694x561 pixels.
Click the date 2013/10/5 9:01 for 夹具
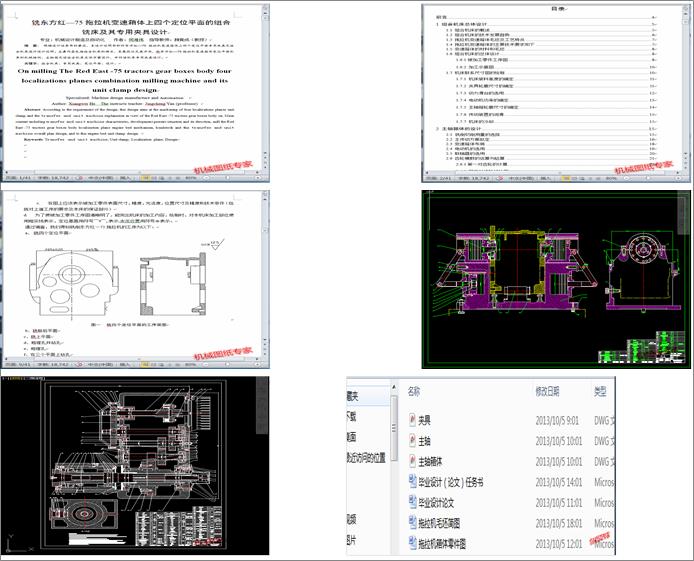557,420
